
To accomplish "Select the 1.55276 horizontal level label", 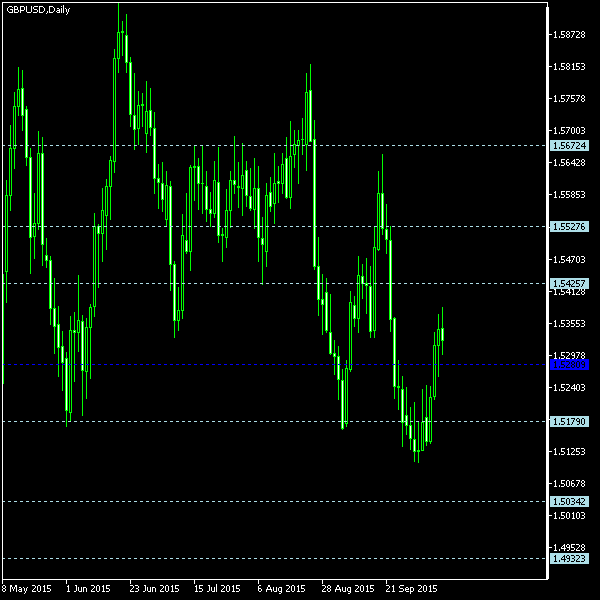I will [569, 227].
